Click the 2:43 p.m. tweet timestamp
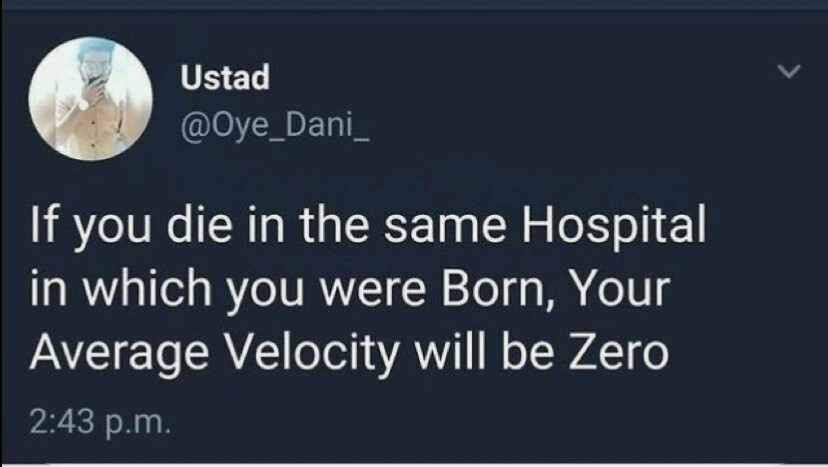 pyautogui.click(x=100, y=423)
